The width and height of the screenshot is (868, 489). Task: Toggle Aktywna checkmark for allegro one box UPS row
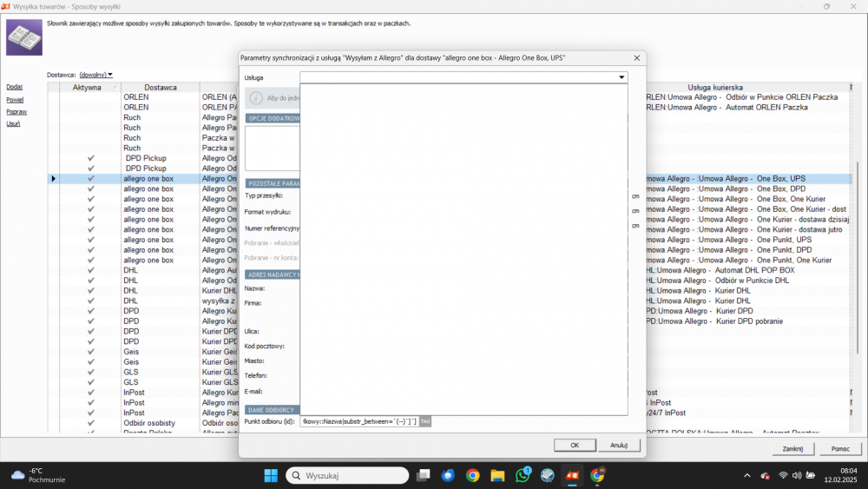point(91,179)
